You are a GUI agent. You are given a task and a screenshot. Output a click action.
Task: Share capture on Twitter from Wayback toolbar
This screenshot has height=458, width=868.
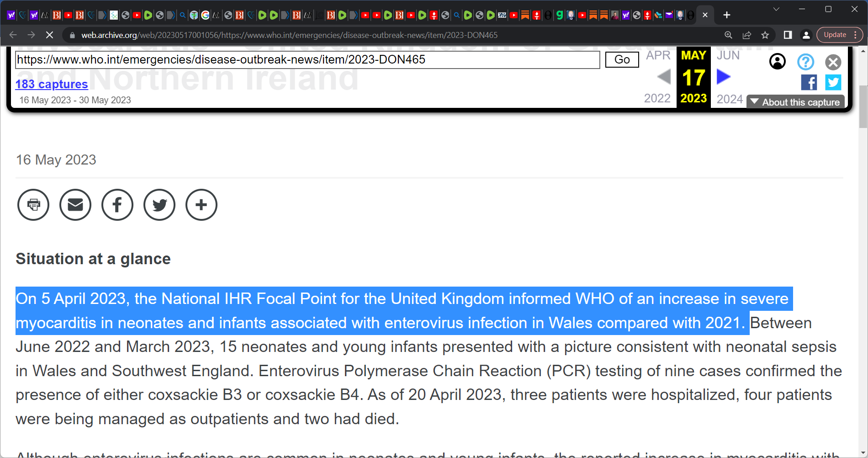point(833,82)
